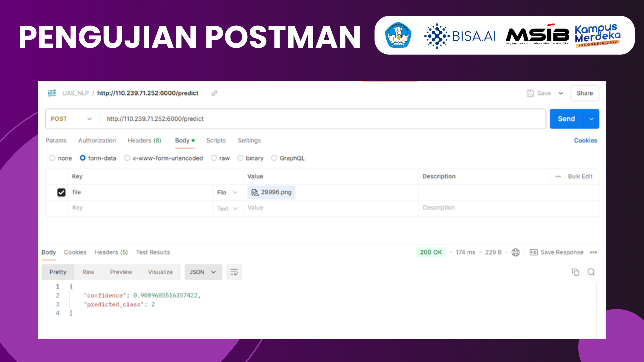
Task: Open the POST method dropdown
Action: click(71, 119)
